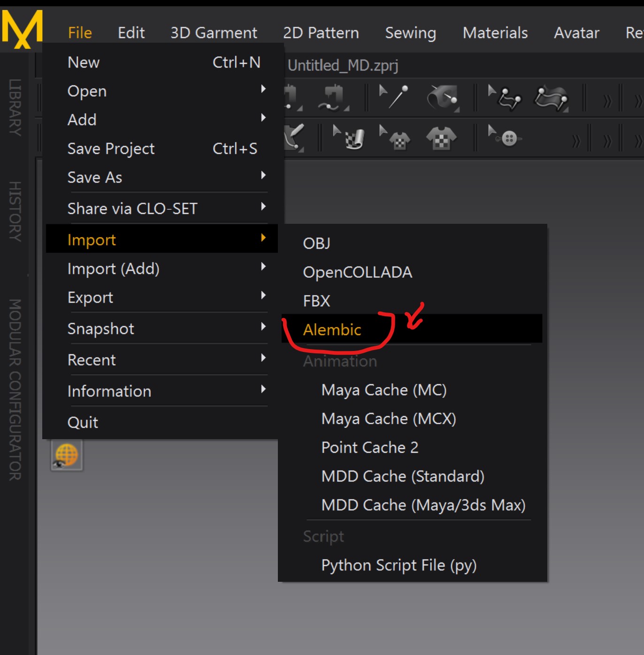Select the checkered T-shirt graphic tool
The height and width of the screenshot is (655, 644).
pyautogui.click(x=441, y=138)
